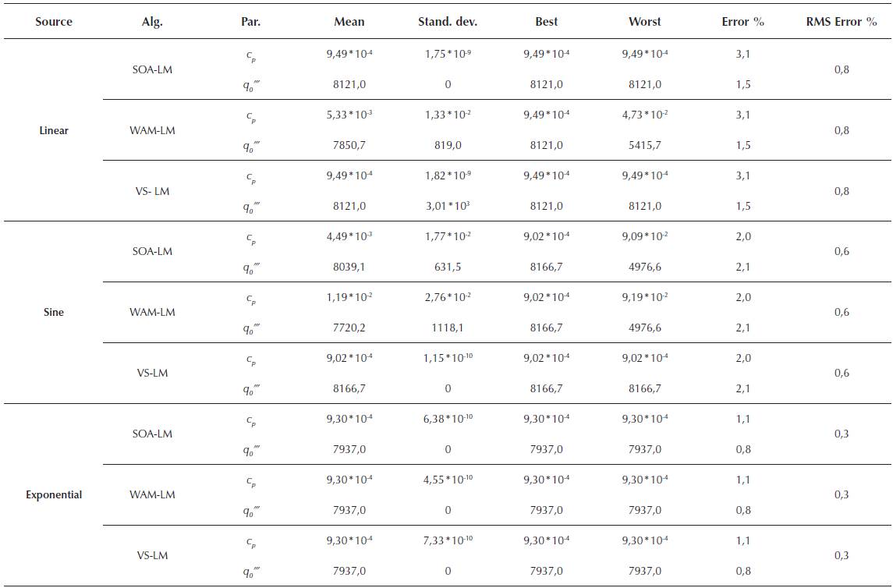Select the mean value 7720,2
The image size is (893, 588).
point(349,328)
